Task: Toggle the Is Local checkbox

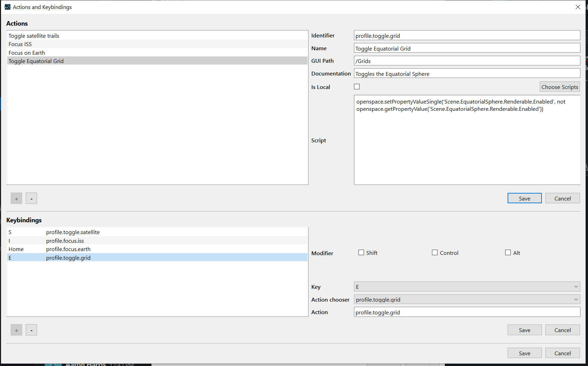Action: [x=357, y=87]
